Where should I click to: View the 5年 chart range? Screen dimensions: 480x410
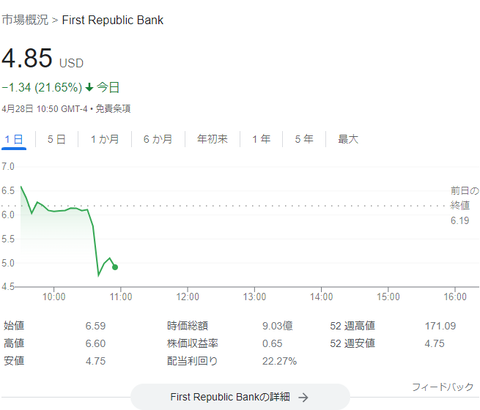[x=304, y=139]
